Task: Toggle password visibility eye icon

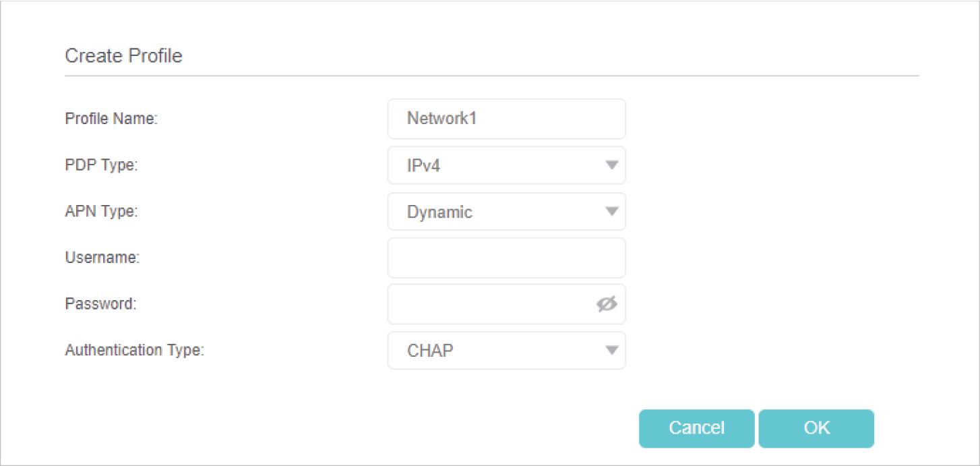Action: 607,305
